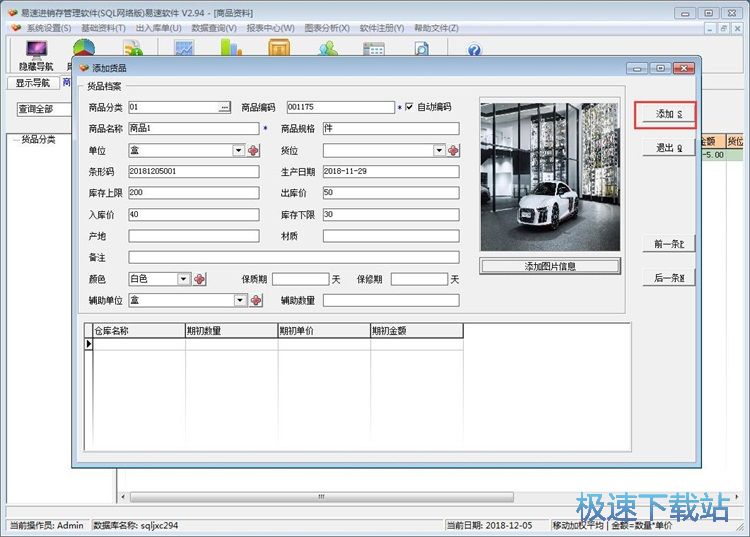Click the 保修期 days input field
The image size is (750, 537).
coord(419,279)
